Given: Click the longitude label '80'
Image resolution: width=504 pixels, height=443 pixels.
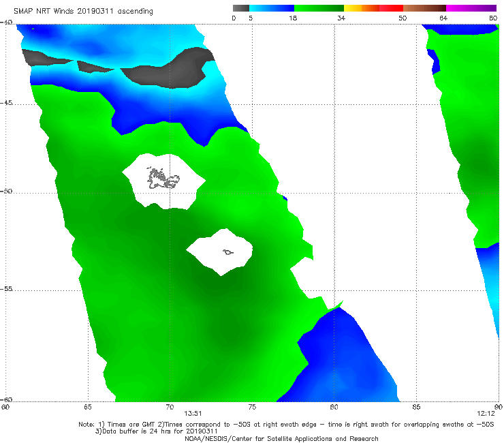Looking at the screenshot, I should 334,407.
